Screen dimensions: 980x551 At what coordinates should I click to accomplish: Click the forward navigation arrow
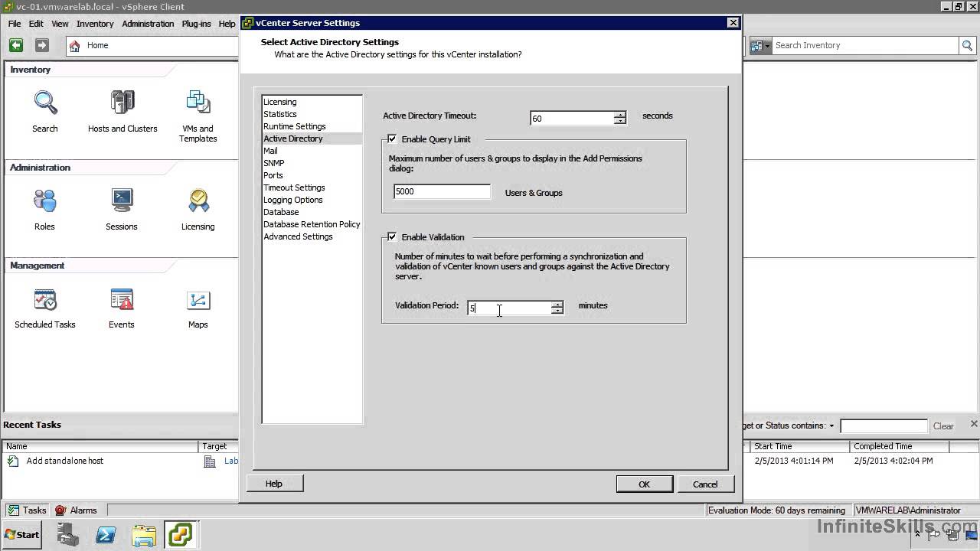point(42,45)
